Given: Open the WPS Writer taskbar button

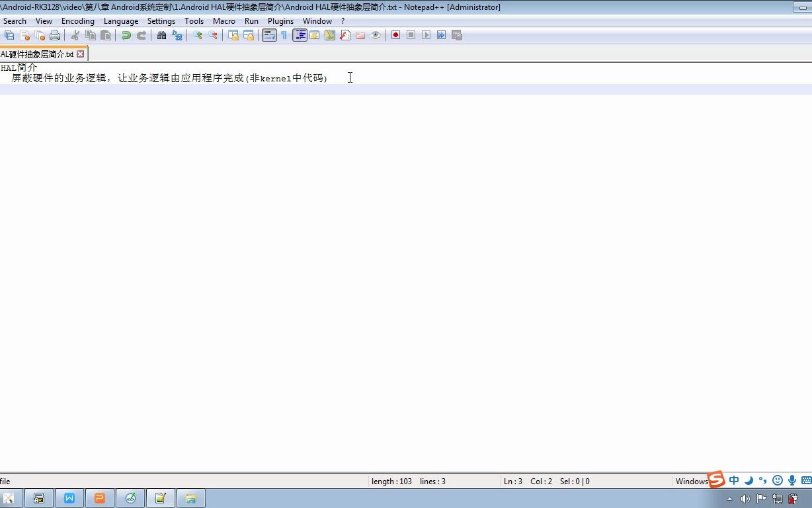Looking at the screenshot, I should point(69,498).
